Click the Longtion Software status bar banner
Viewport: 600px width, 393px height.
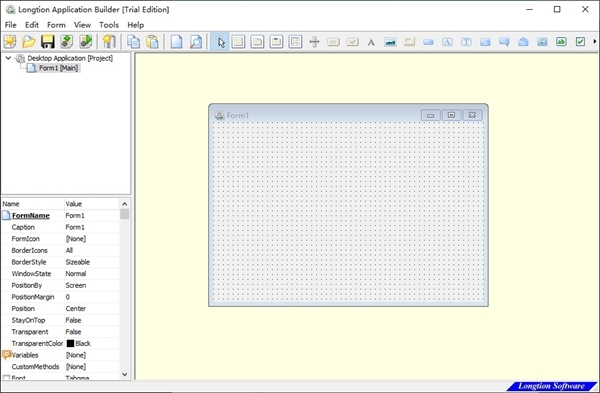551,386
